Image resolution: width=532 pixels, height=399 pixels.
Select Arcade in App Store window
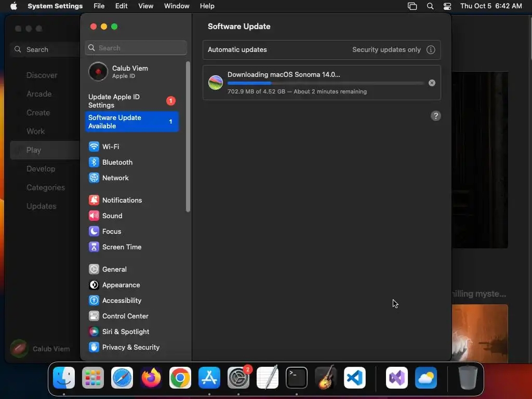[x=39, y=94]
